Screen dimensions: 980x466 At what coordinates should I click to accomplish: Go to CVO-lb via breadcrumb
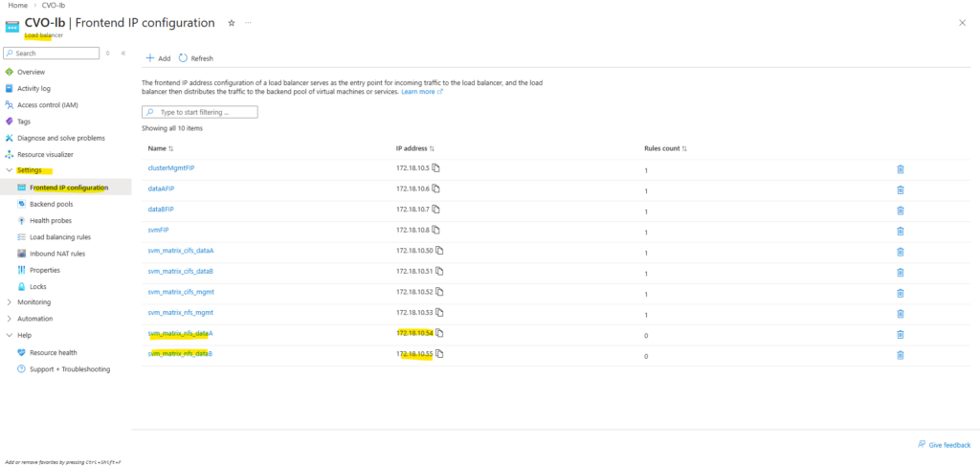pos(54,5)
